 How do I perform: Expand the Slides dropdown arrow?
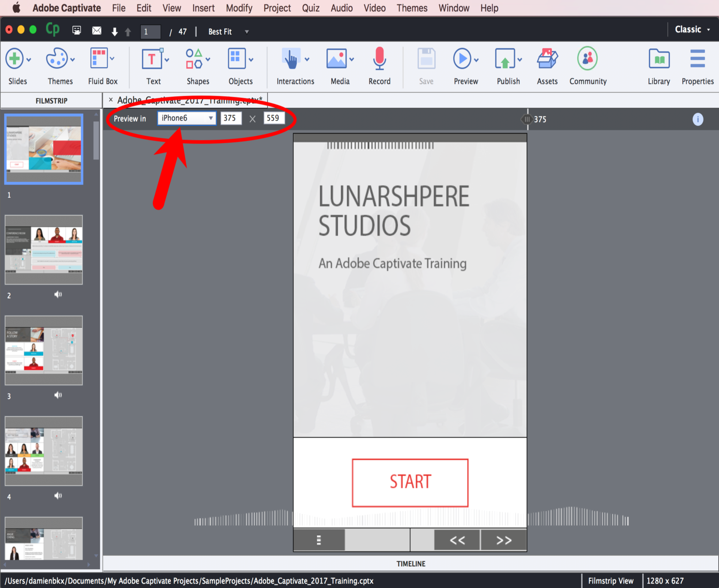pos(29,60)
